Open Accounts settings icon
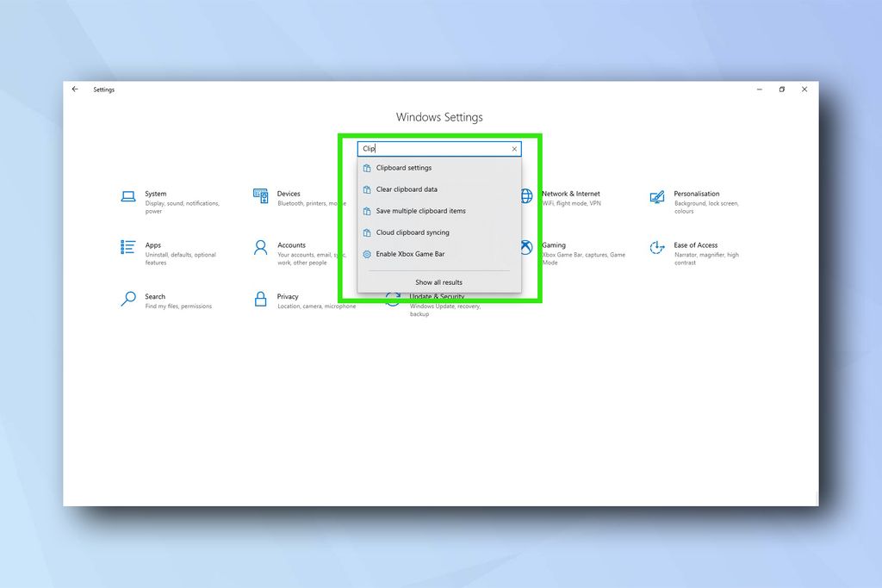 tap(260, 248)
